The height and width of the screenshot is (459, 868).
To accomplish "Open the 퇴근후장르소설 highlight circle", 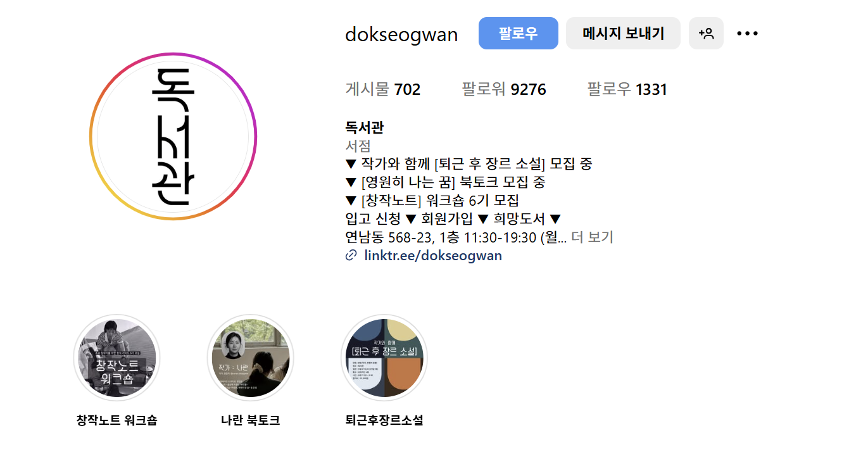I will (x=384, y=358).
